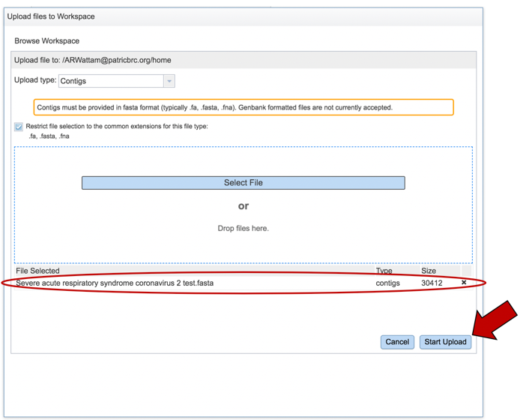Viewport: 532px width, 420px height.
Task: Click the Cancel button
Action: [x=397, y=342]
